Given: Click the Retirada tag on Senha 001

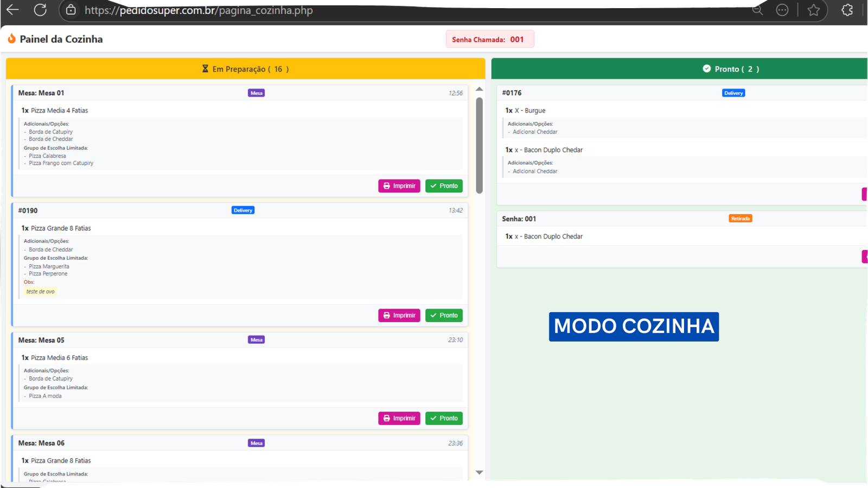Looking at the screenshot, I should click(740, 219).
